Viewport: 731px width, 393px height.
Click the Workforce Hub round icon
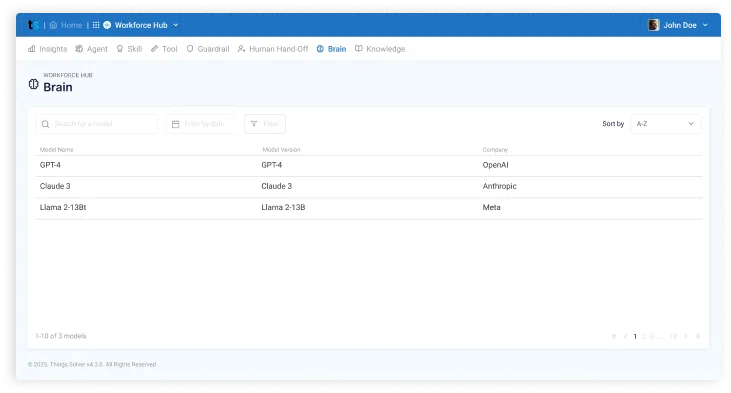coord(107,25)
